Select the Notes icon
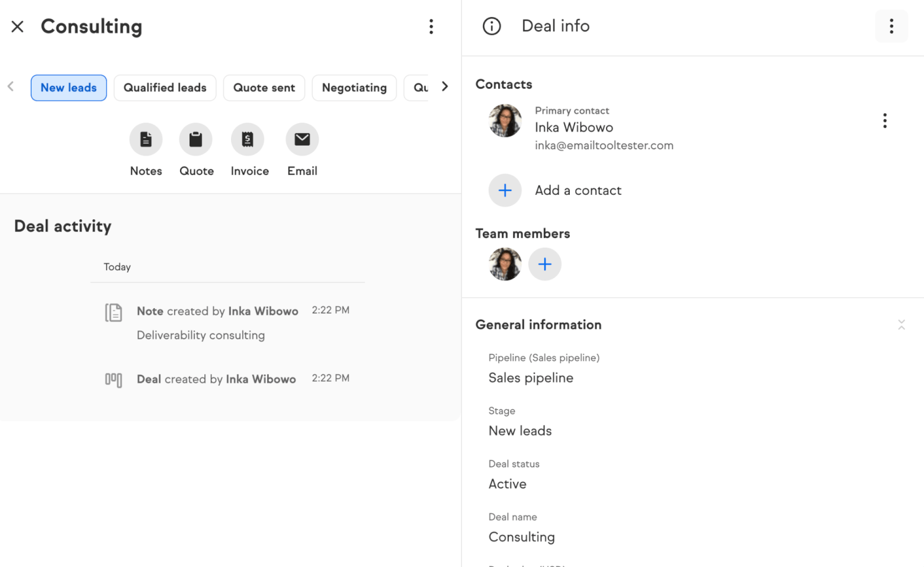 146,139
